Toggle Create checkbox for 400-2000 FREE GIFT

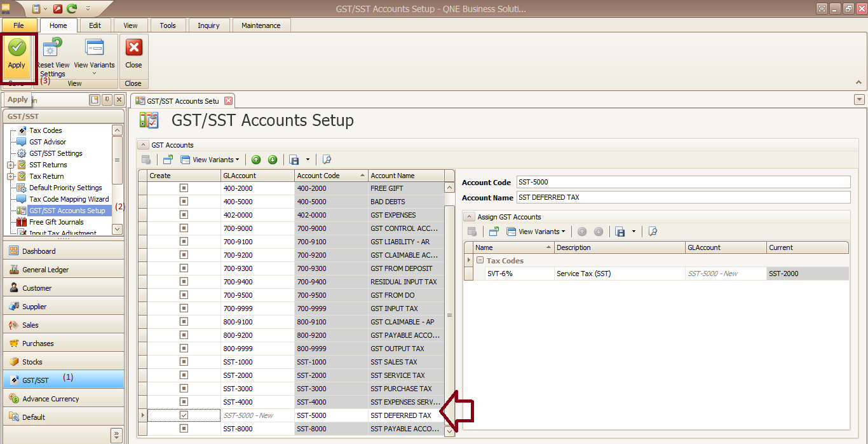[184, 188]
